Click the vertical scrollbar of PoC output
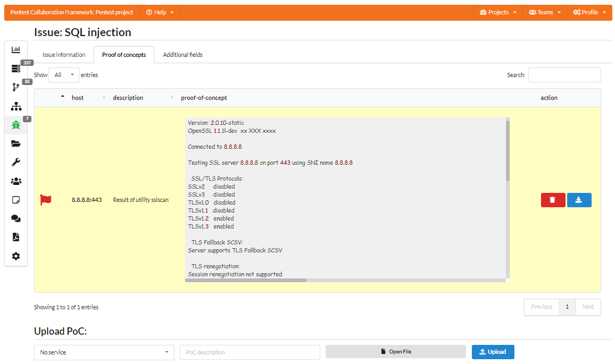Viewport: 615px width, 364px height. (508, 151)
